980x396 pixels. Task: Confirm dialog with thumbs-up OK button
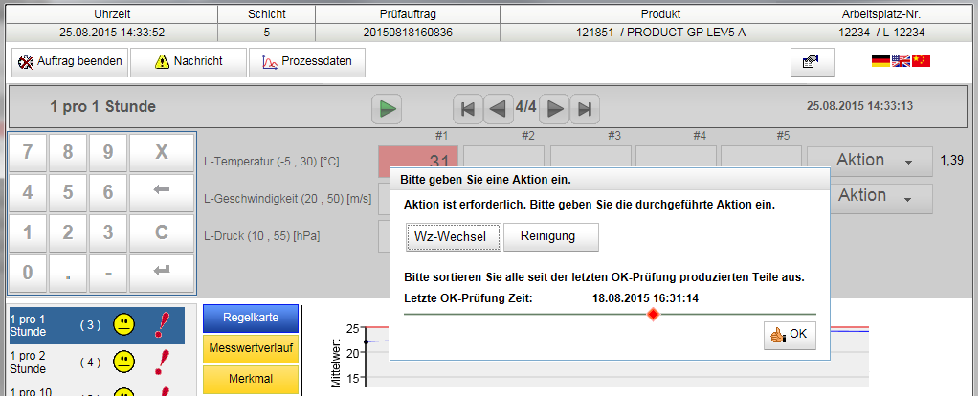coord(790,335)
